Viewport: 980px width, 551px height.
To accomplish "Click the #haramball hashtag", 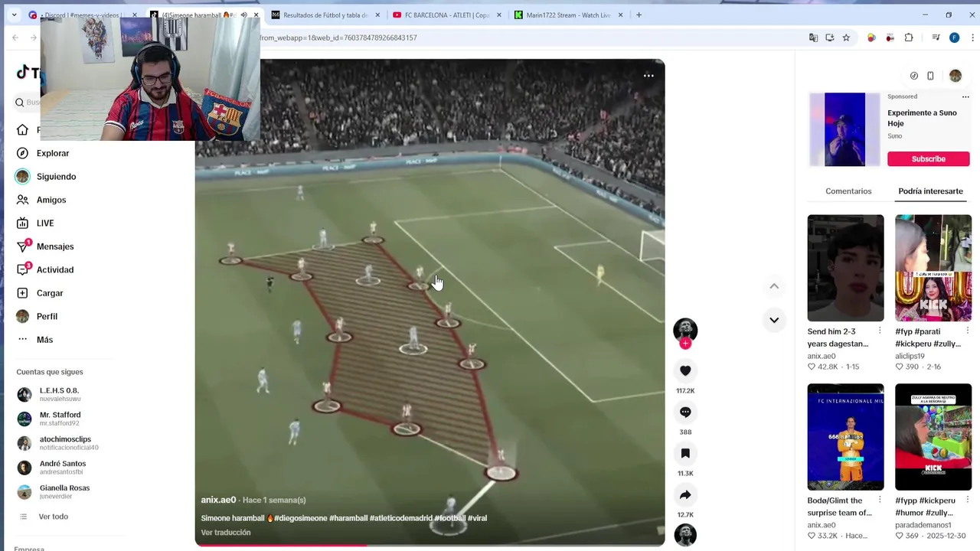I will point(348,518).
